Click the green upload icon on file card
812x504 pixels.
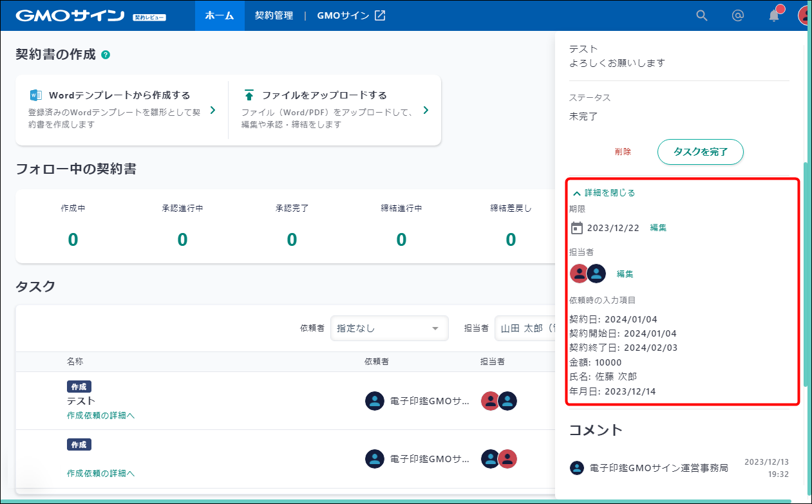pos(249,94)
